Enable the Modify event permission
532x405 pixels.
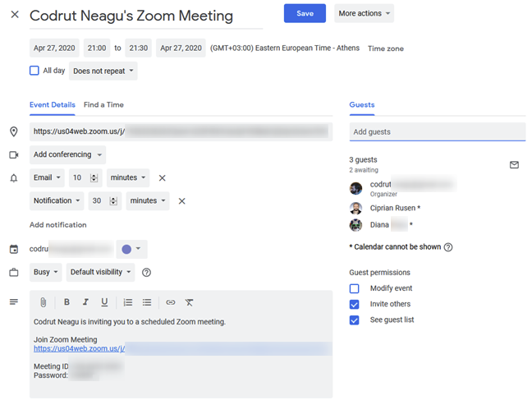[354, 288]
